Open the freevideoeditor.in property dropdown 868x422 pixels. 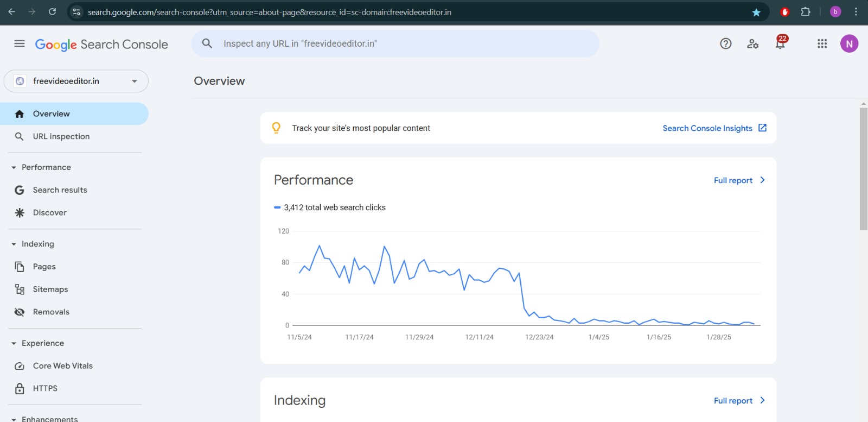(x=76, y=81)
